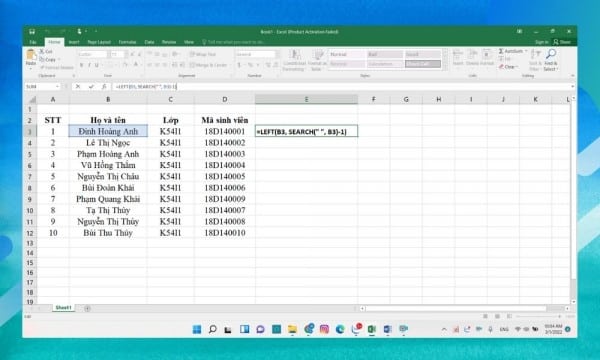Click the Share button
This screenshot has height=360, width=600.
(562, 42)
